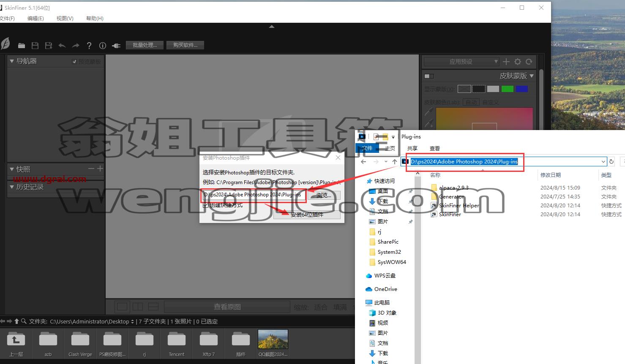This screenshot has width=625, height=364.
Task: Open preset settings gear icon
Action: point(518,62)
